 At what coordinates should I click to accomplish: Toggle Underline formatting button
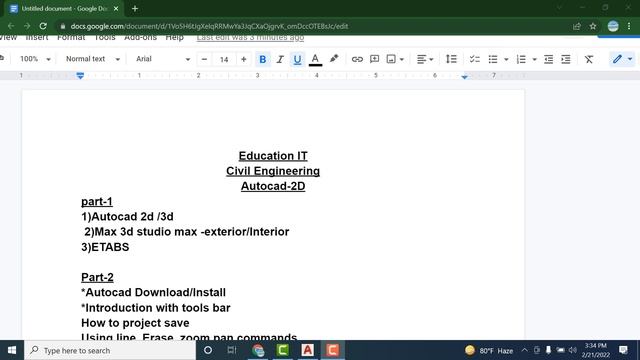(297, 59)
